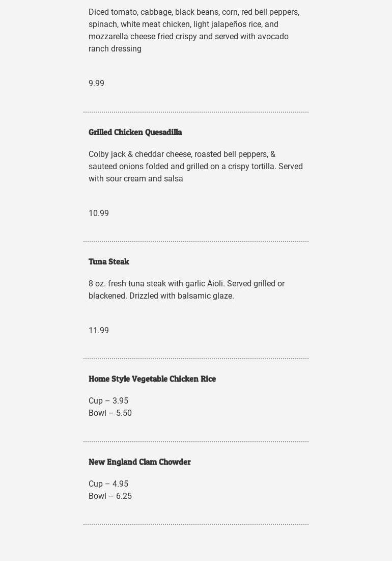The height and width of the screenshot is (561, 392).
Task: Select the Bowl – 5.50 price line
Action: [110, 413]
